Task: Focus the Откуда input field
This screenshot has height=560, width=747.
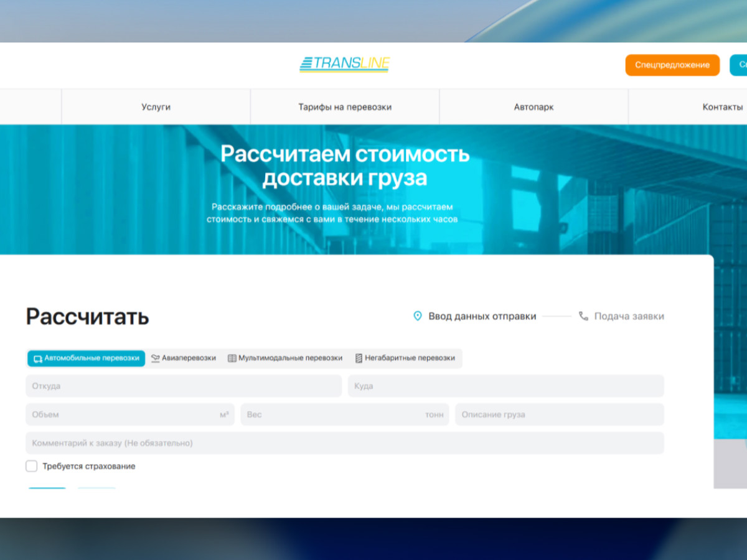Action: pyautogui.click(x=184, y=386)
